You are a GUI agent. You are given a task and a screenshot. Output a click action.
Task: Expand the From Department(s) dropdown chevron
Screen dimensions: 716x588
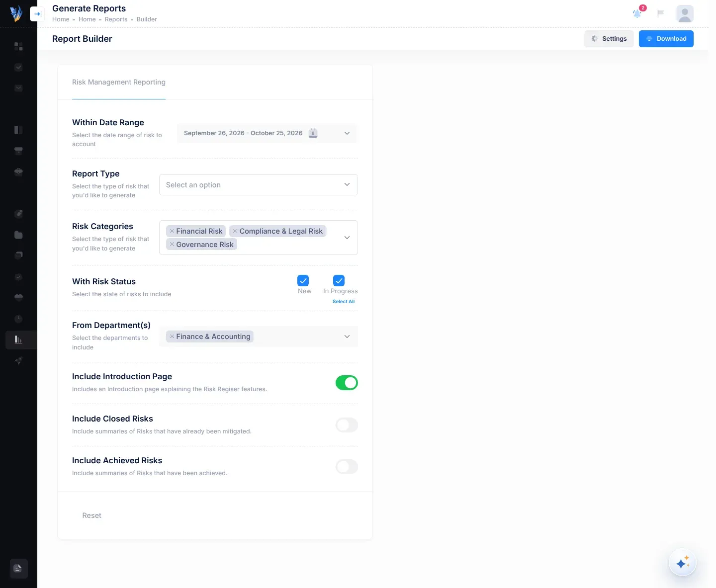(x=347, y=336)
